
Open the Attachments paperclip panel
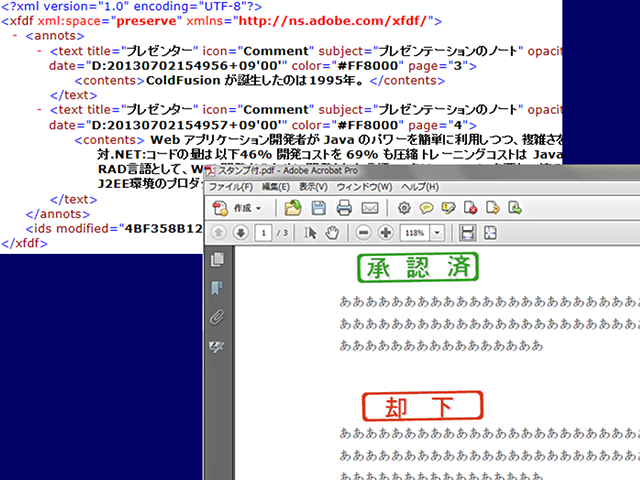(x=217, y=318)
